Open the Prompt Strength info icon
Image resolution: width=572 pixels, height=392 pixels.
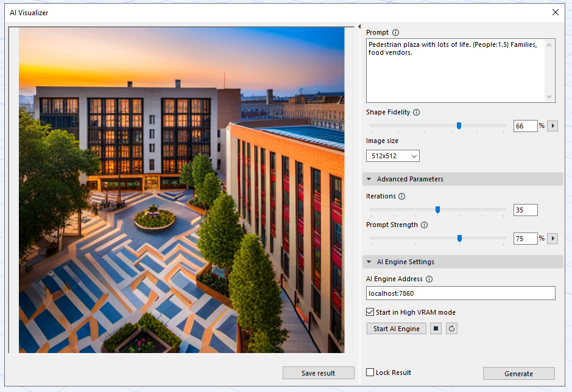click(x=424, y=225)
